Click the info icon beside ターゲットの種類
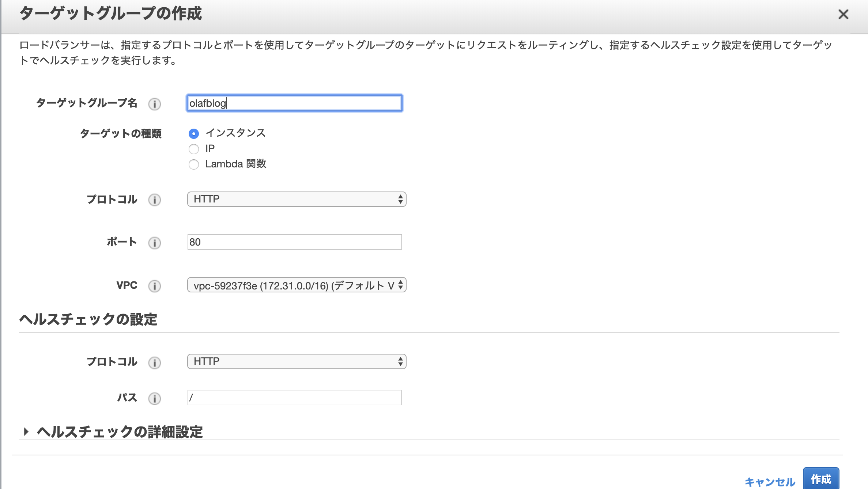This screenshot has height=489, width=868. [155, 134]
